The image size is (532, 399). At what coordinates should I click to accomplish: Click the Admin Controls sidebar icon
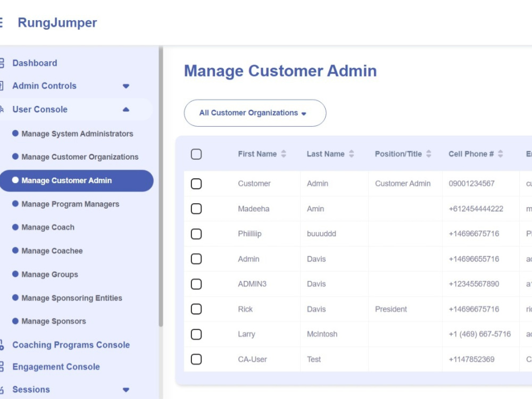tap(2, 86)
